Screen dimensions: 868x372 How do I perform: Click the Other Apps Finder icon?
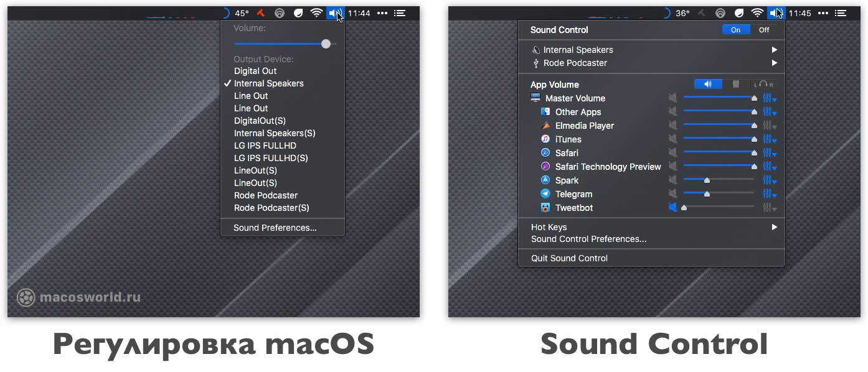tap(545, 112)
